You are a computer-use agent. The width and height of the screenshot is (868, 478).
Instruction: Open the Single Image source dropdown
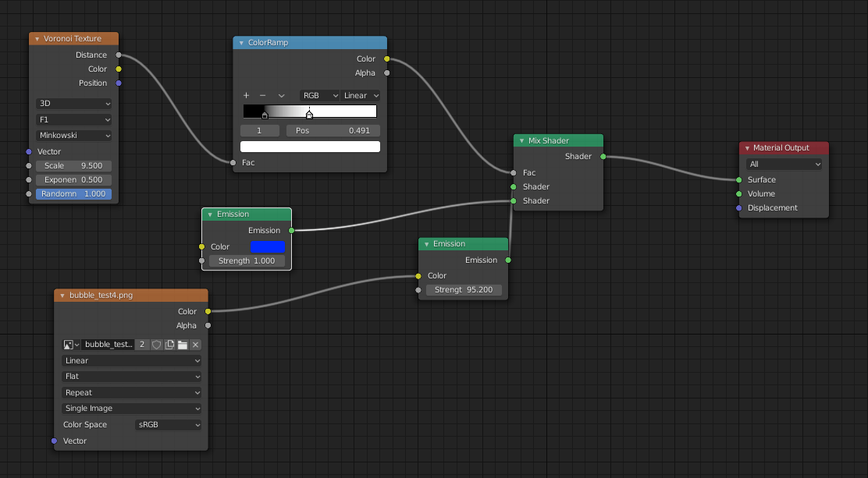click(131, 408)
